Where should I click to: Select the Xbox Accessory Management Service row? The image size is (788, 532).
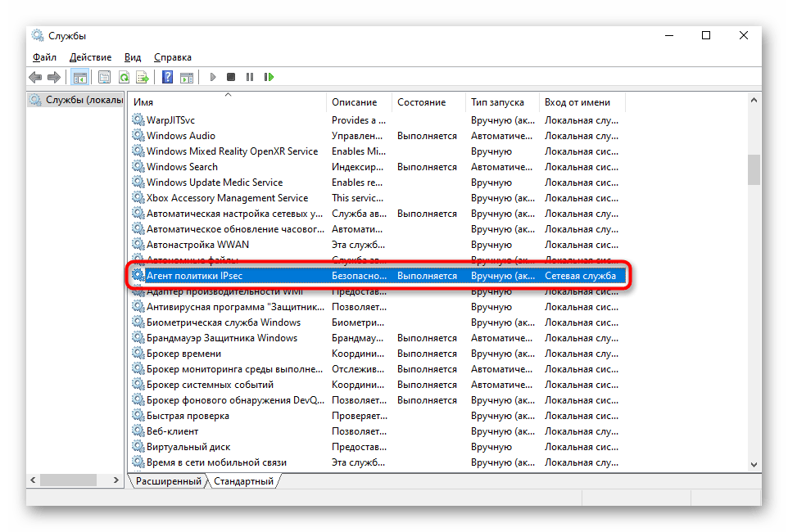pyautogui.click(x=377, y=198)
